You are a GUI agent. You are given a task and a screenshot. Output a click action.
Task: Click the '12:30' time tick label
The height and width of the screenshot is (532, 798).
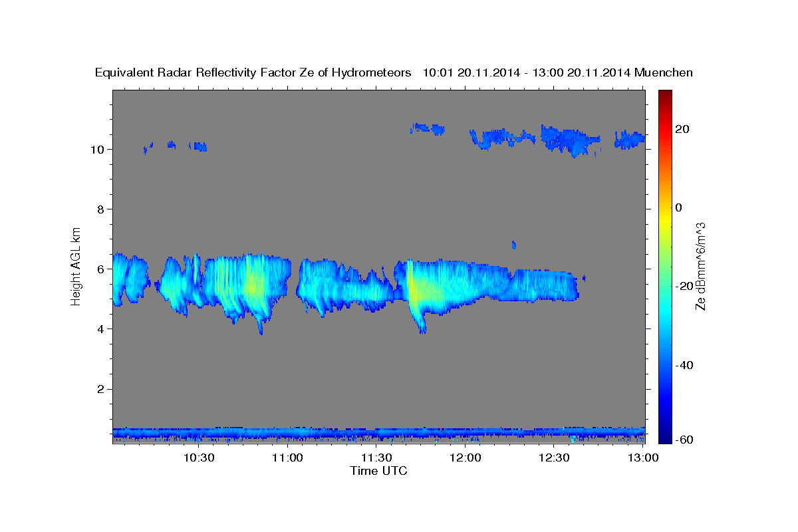554,458
